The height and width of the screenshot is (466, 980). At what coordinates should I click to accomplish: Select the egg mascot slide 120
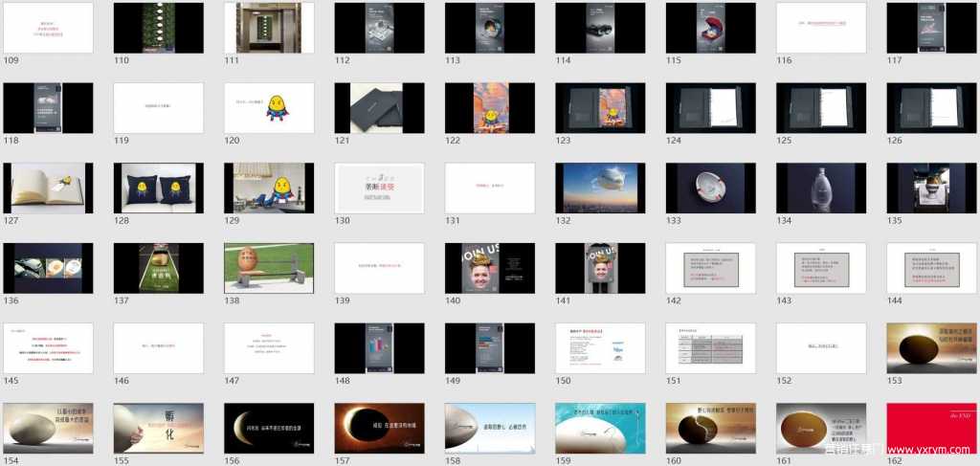269,107
